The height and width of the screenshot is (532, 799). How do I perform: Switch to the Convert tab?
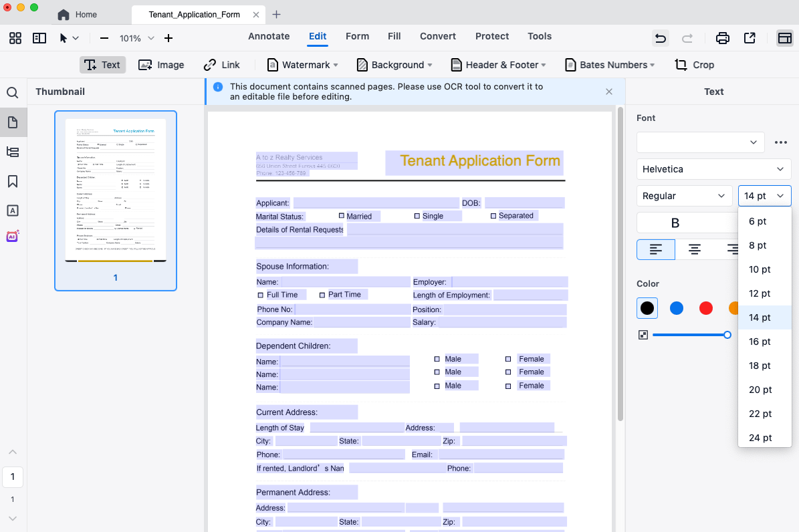(438, 36)
